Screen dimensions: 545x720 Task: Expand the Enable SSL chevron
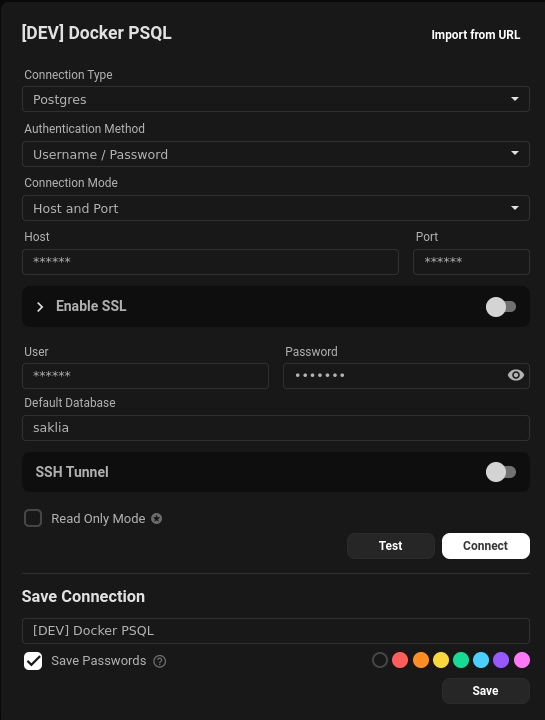(40, 307)
